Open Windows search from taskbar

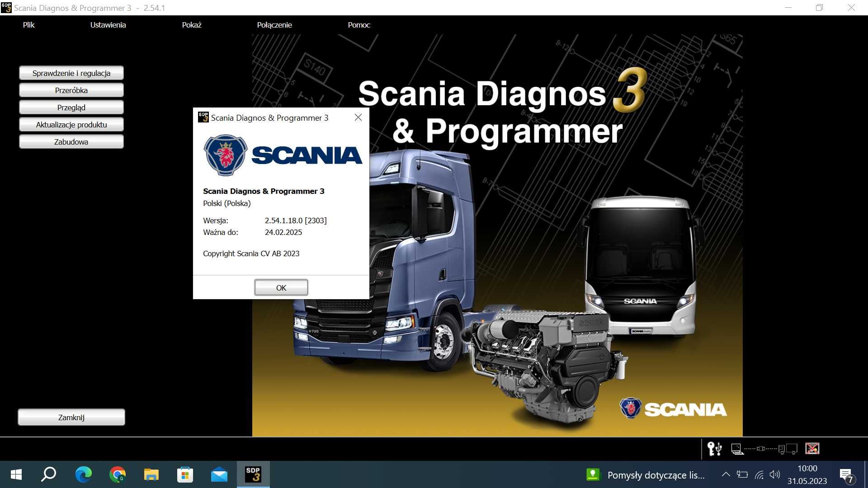tap(49, 474)
